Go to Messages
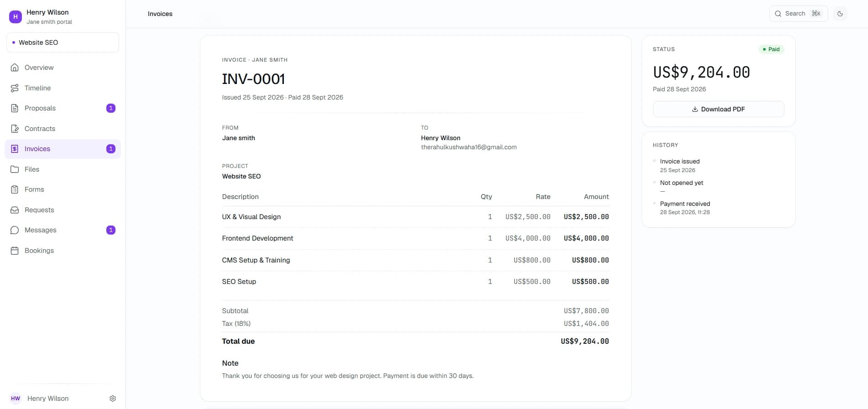 (63, 230)
